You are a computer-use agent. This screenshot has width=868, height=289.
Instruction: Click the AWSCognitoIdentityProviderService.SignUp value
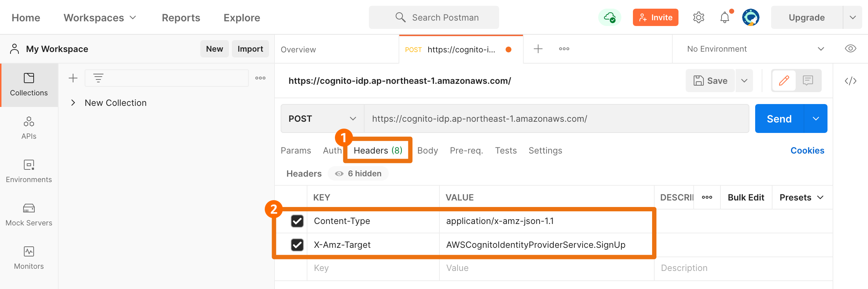(x=536, y=245)
